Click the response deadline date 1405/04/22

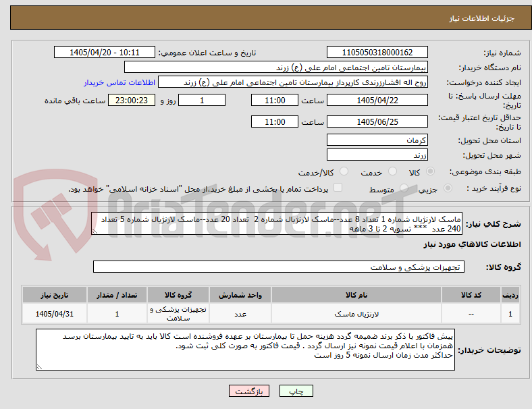click(x=377, y=100)
